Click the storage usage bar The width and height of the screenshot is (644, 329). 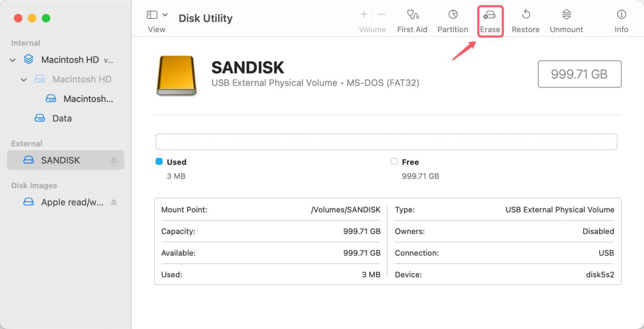(386, 142)
